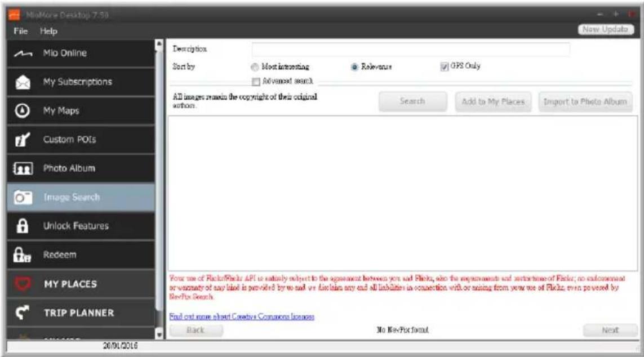
Task: Click the "No NavPix found" status text
Action: [x=402, y=330]
